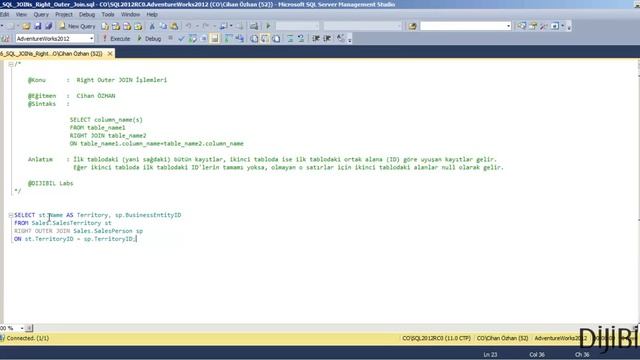Viewport: 640px width, 360px height.
Task: Decrease the indent of selected lines
Action: pyautogui.click(x=316, y=39)
